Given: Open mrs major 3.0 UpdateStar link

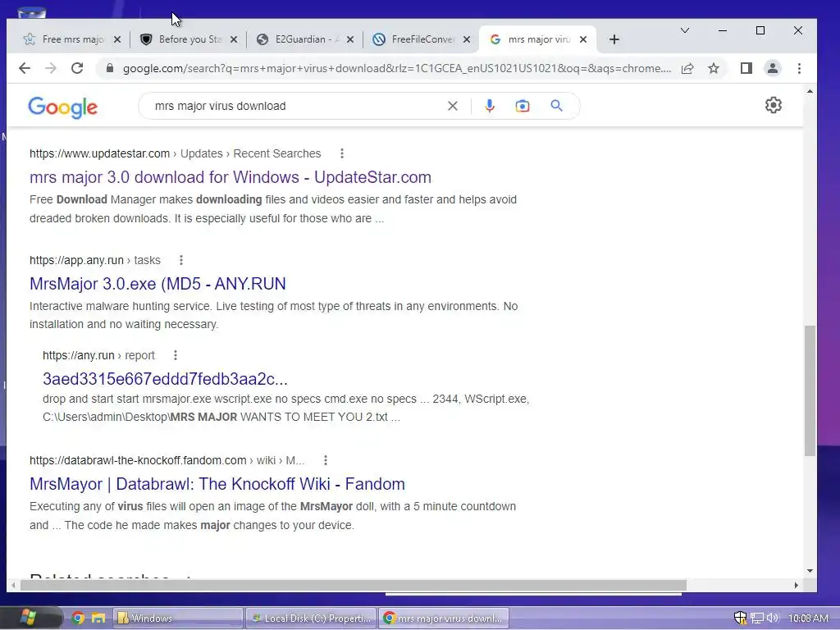Looking at the screenshot, I should tap(231, 177).
